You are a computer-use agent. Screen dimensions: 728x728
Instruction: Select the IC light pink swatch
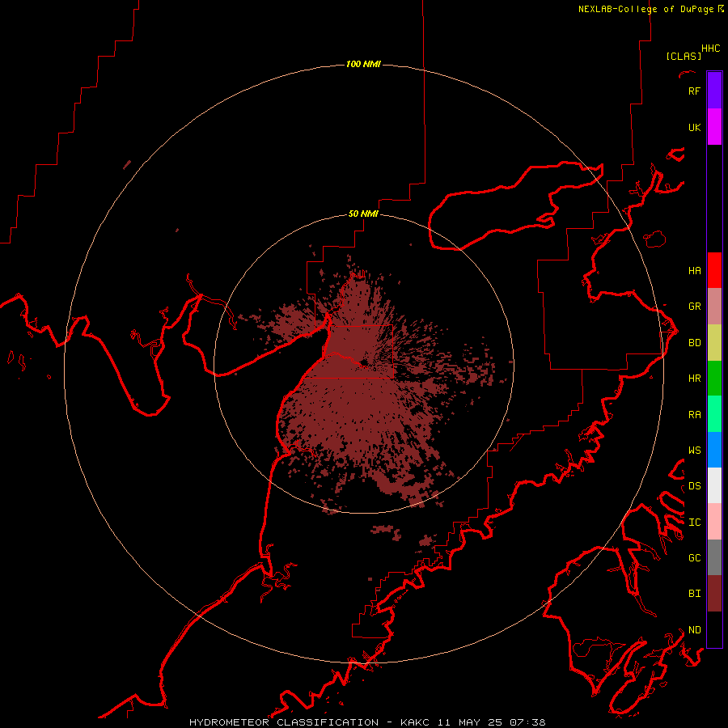pos(714,522)
